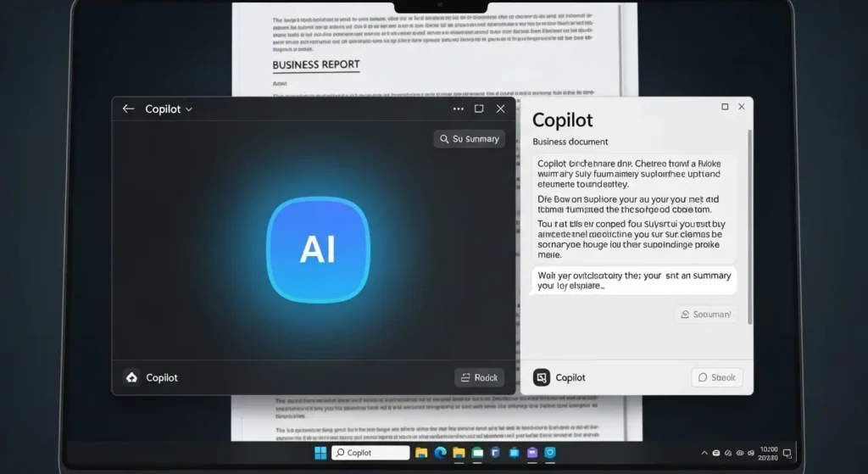Click the large Copilot heading in white panel
The image size is (868, 474).
(563, 120)
